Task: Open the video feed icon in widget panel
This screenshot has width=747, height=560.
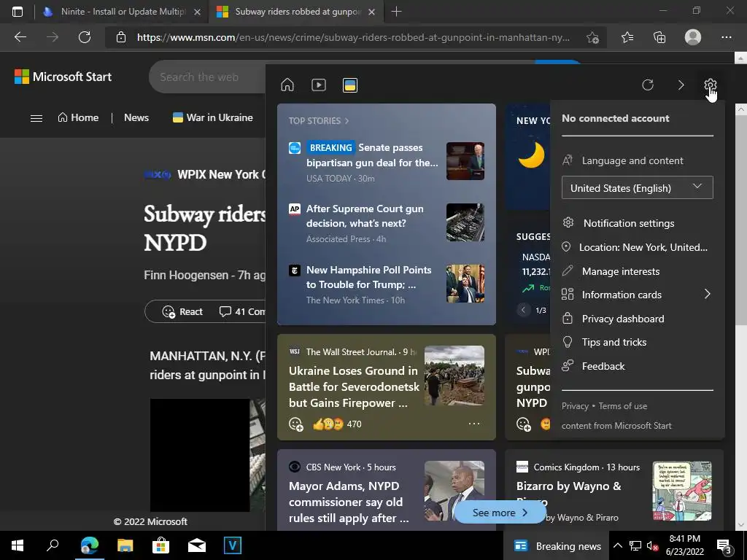Action: (318, 85)
